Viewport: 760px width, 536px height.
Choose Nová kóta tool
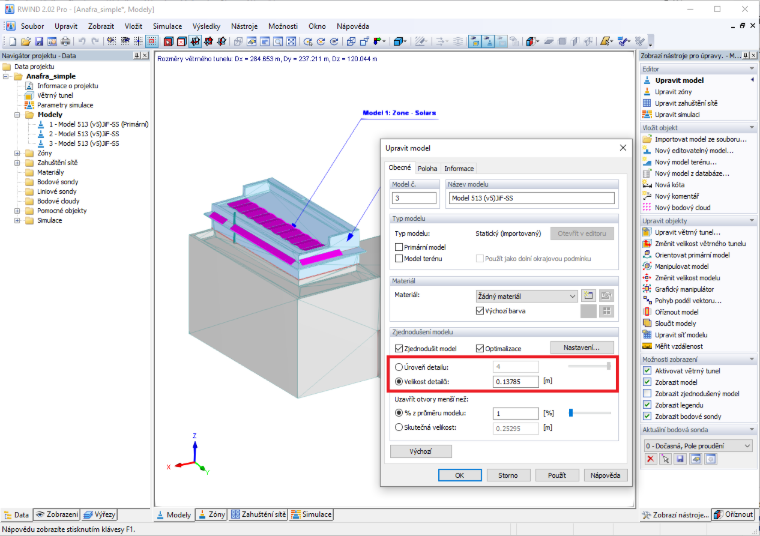pyautogui.click(x=669, y=185)
